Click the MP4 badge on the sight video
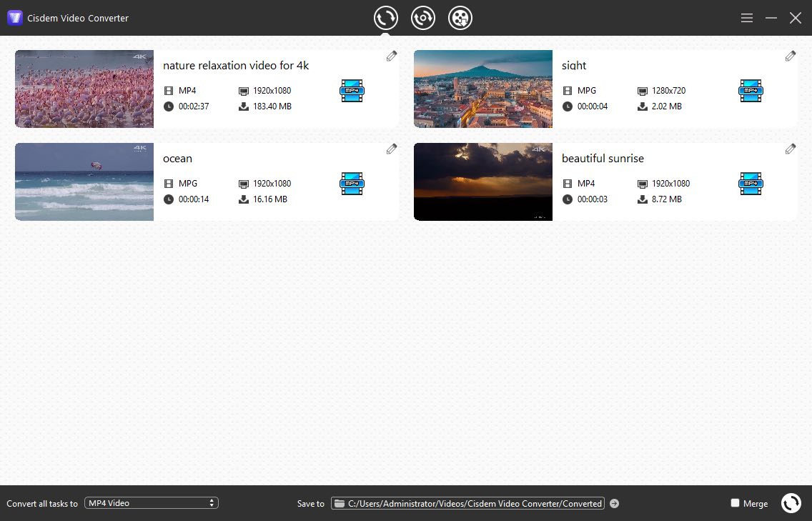Viewport: 812px width, 521px height. (751, 91)
